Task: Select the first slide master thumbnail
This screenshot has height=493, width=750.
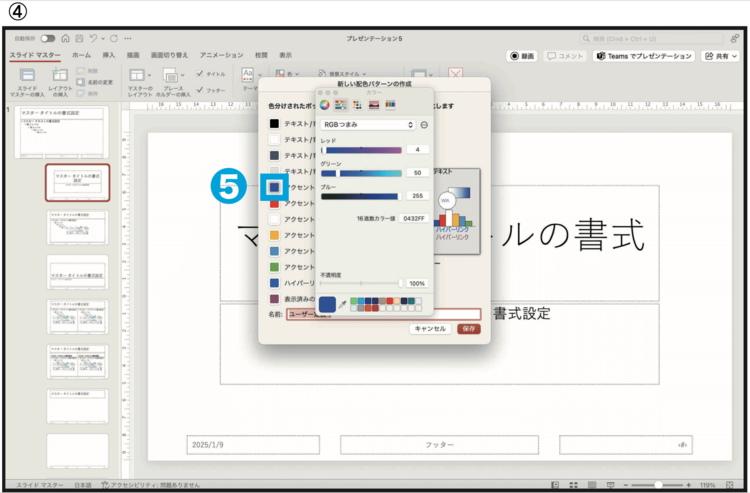Action: pos(62,132)
